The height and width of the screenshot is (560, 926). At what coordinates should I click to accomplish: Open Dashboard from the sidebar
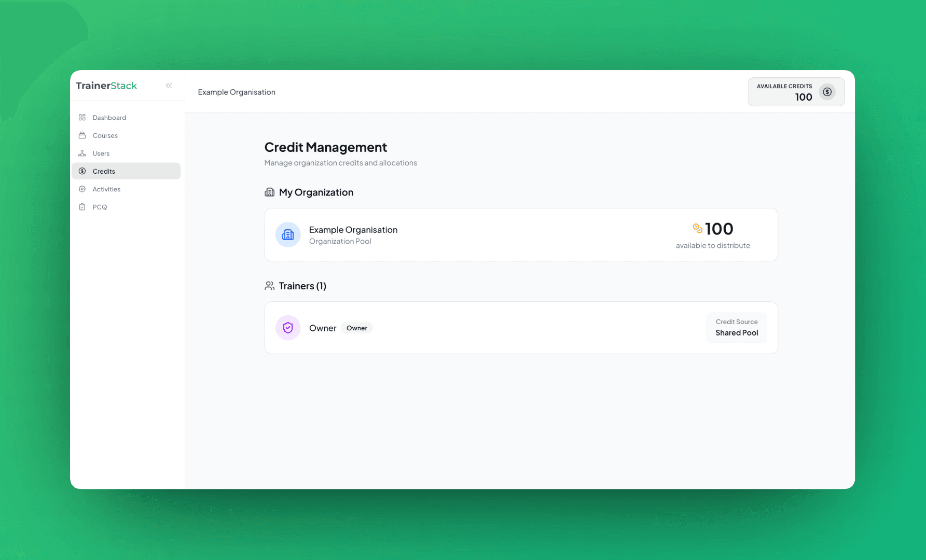click(109, 117)
